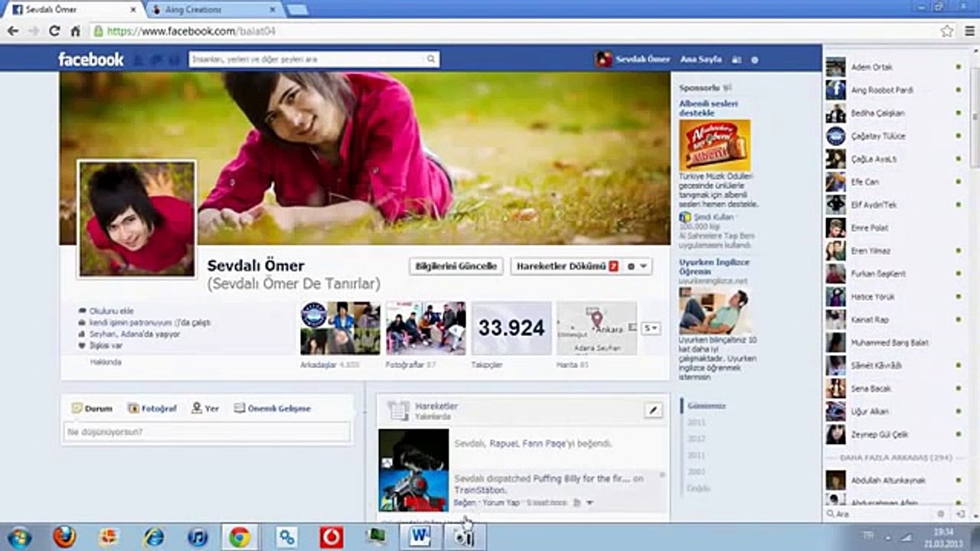Open the friend requests icon
980x551 pixels.
pos(139,59)
